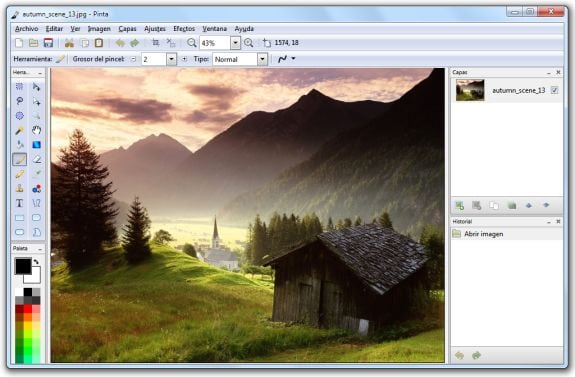The height and width of the screenshot is (377, 575).
Task: Open the Archivo menu
Action: 26,29
